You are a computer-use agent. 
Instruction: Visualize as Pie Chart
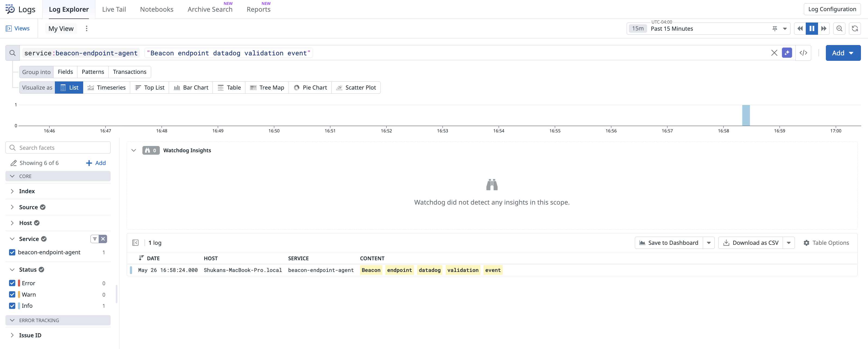(310, 87)
